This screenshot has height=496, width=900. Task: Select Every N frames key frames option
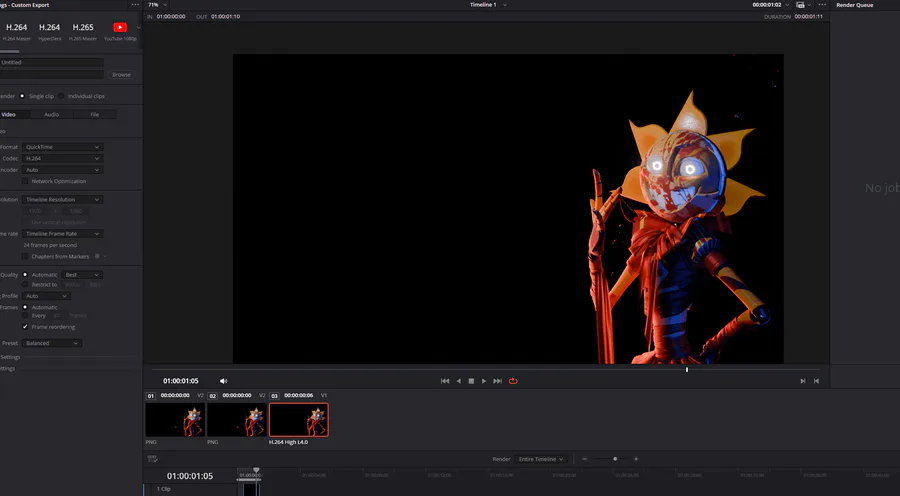pyautogui.click(x=25, y=315)
